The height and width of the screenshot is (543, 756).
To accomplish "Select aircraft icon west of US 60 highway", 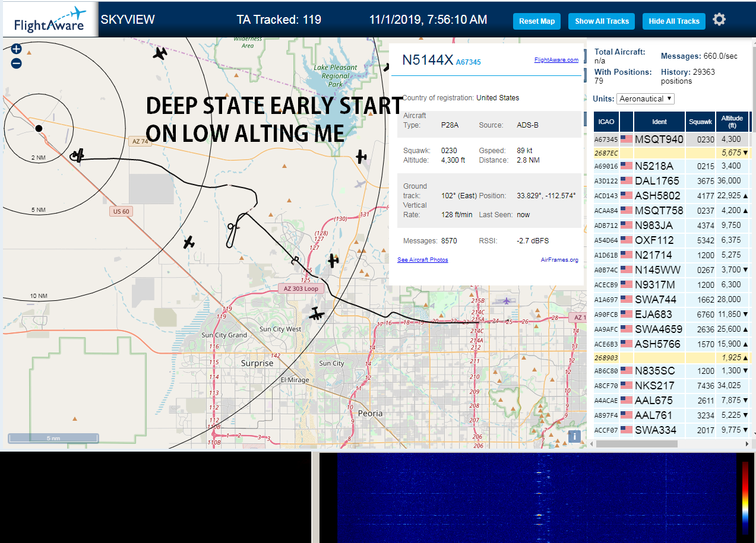I will (x=189, y=242).
